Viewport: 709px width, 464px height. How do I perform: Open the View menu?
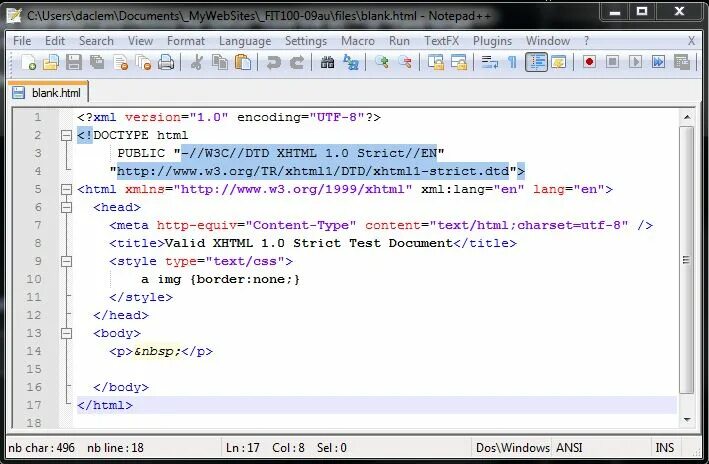click(140, 41)
